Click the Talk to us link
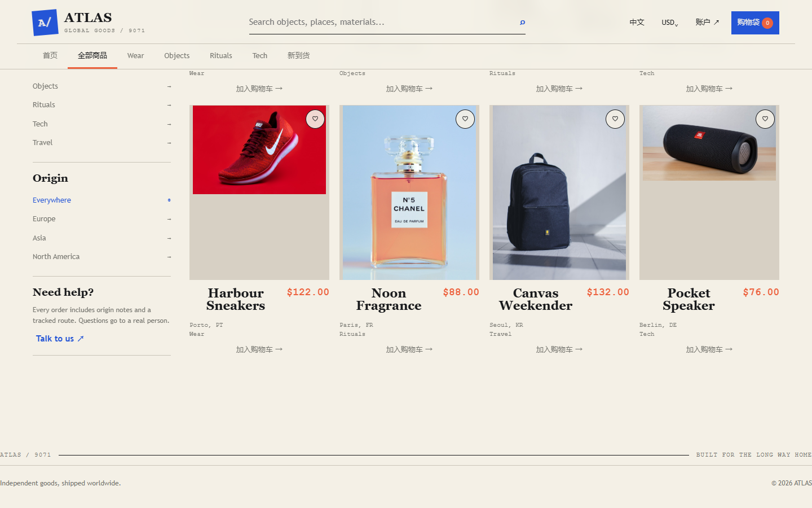 [x=60, y=339]
